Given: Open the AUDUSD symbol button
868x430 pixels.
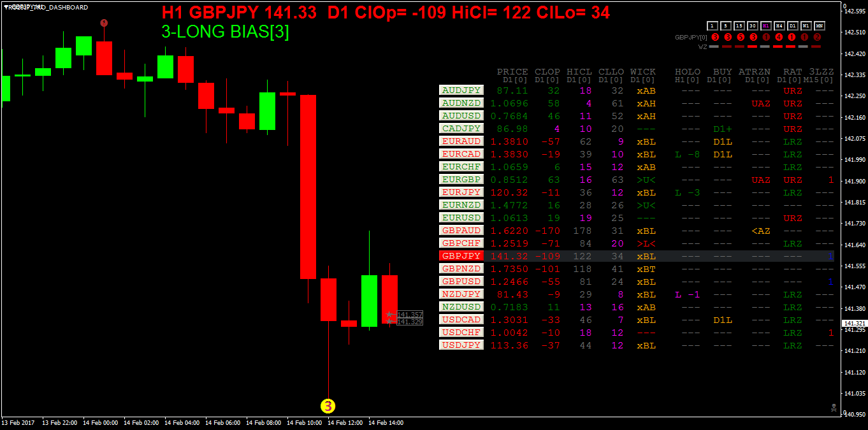Looking at the screenshot, I should click(461, 116).
